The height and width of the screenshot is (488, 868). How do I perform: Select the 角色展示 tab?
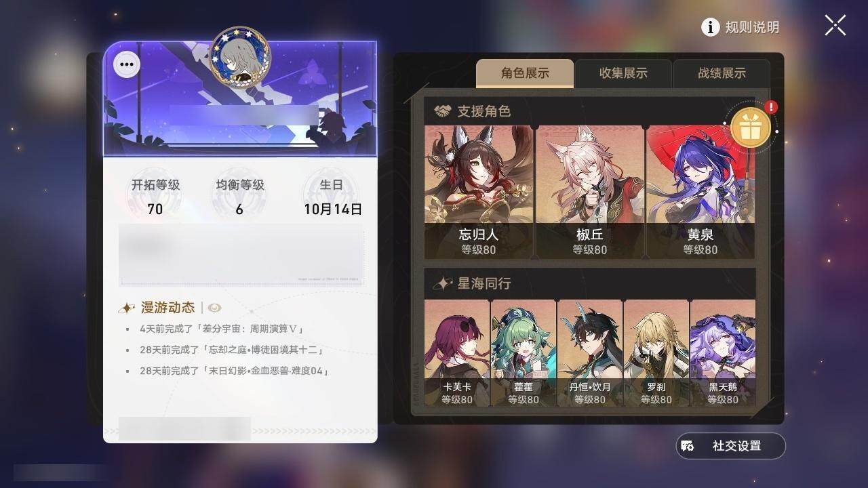point(525,73)
